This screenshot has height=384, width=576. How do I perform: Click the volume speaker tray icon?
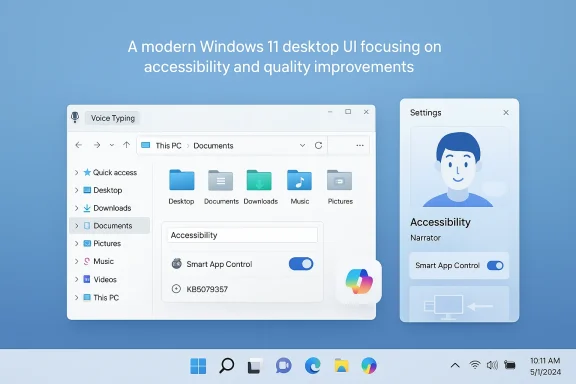click(492, 365)
